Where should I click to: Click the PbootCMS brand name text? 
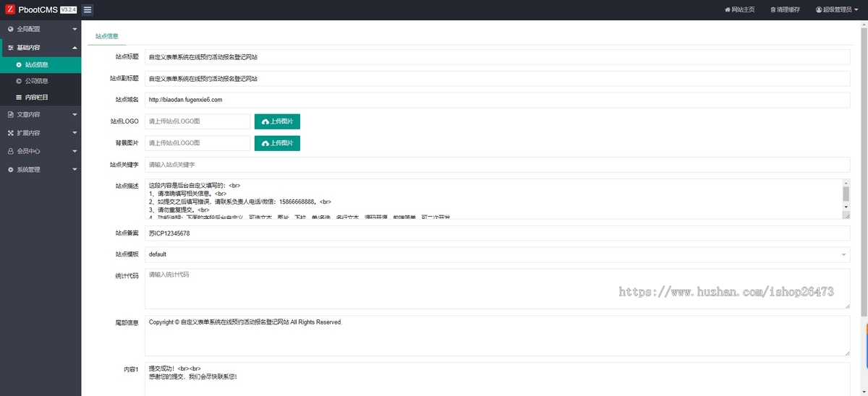pyautogui.click(x=38, y=9)
